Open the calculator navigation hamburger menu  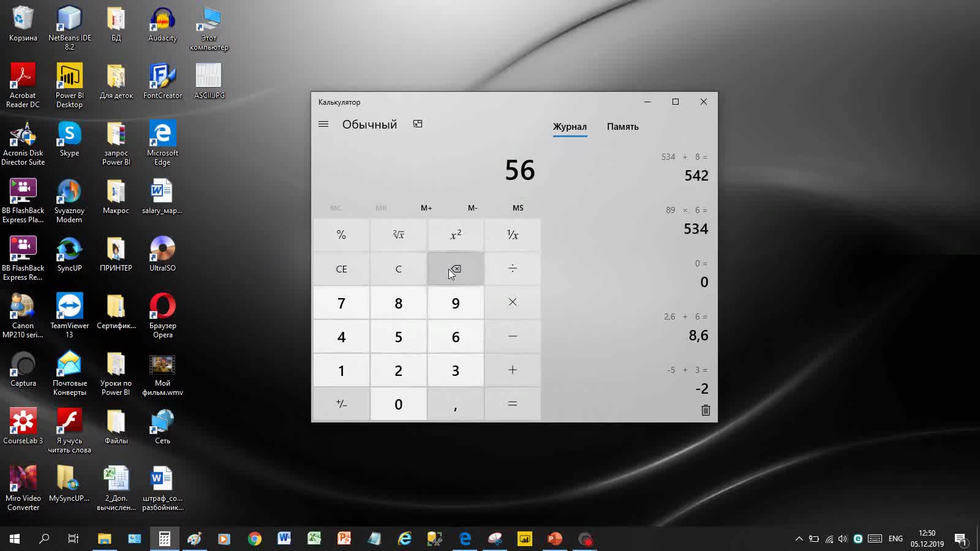pos(323,124)
